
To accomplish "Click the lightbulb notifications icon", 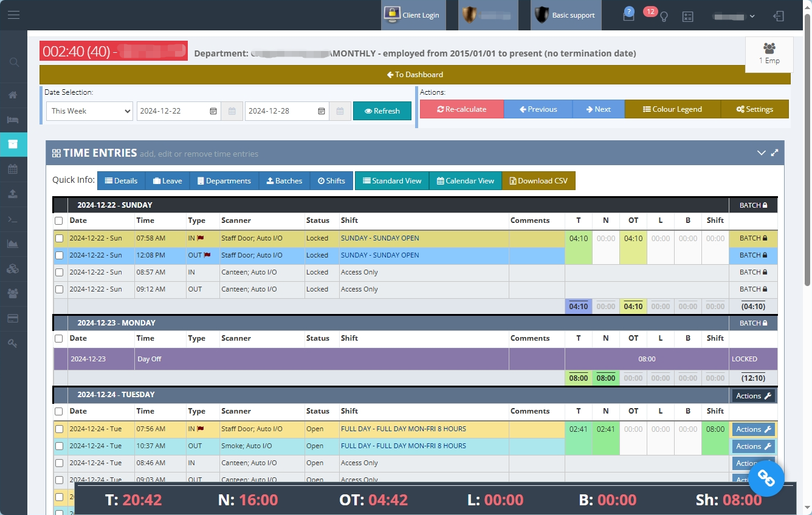I will pos(664,16).
